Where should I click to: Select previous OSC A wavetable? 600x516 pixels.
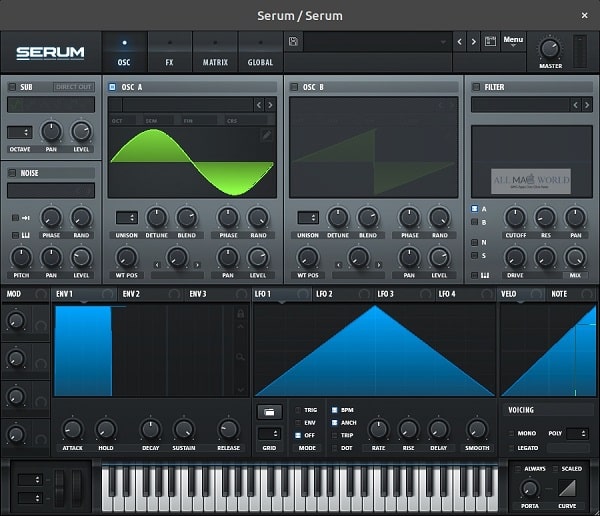click(x=259, y=105)
